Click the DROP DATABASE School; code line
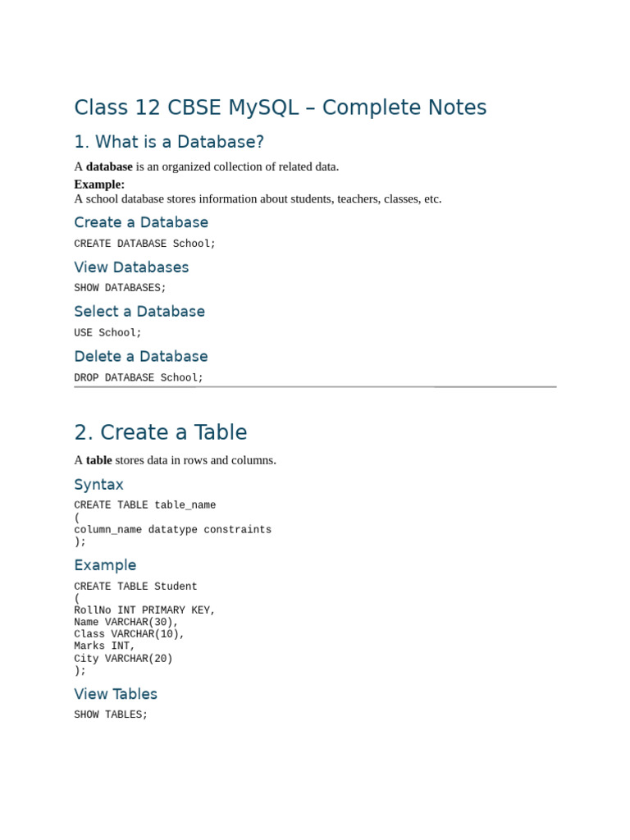The image size is (630, 840). 139,377
